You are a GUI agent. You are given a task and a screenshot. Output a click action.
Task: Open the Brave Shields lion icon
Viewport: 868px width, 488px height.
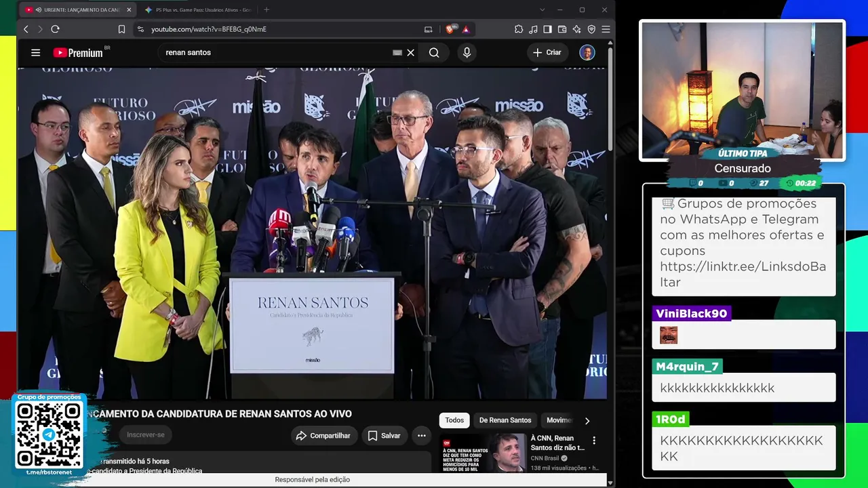pos(450,29)
